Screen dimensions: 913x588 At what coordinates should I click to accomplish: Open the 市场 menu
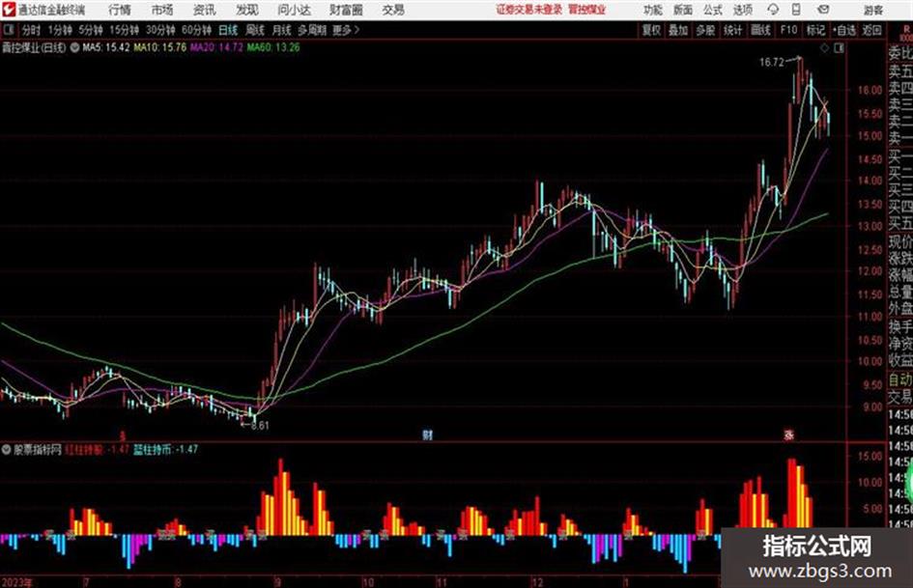(x=162, y=10)
